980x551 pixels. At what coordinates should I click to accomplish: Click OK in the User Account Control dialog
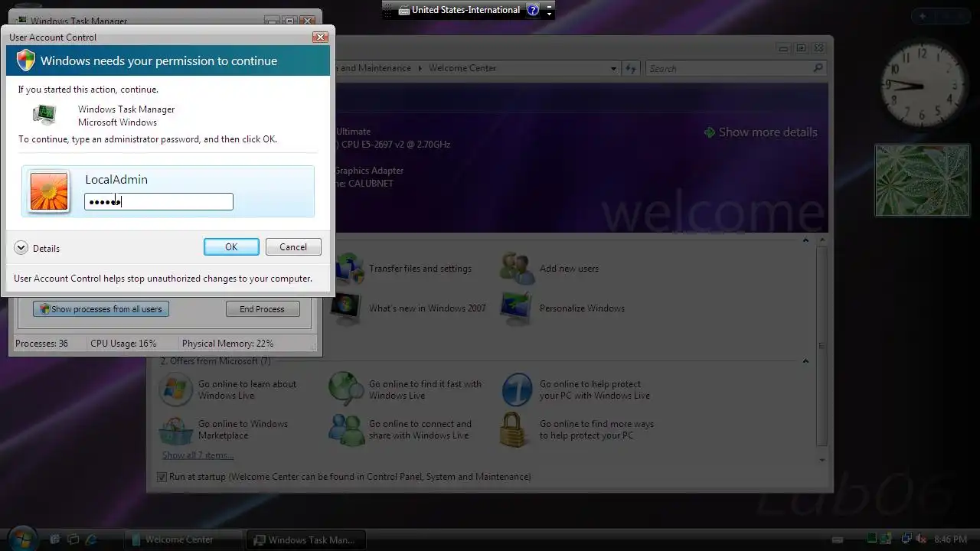[x=231, y=246]
